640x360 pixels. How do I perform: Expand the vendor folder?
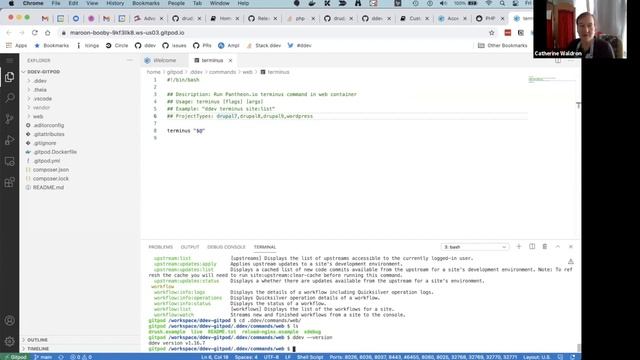pyautogui.click(x=41, y=107)
